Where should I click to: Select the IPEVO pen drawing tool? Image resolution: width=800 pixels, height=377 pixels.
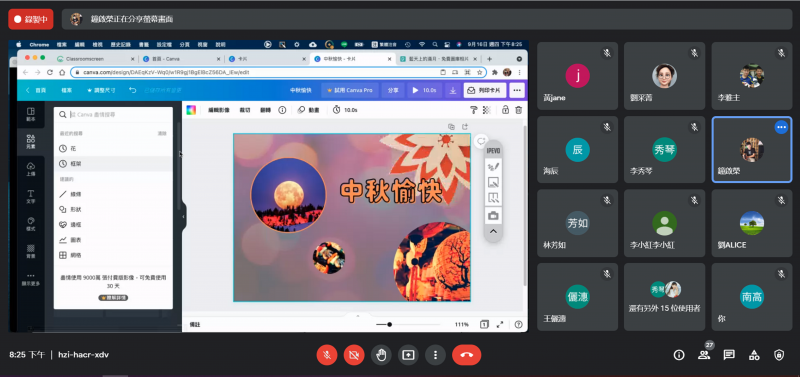(x=493, y=167)
